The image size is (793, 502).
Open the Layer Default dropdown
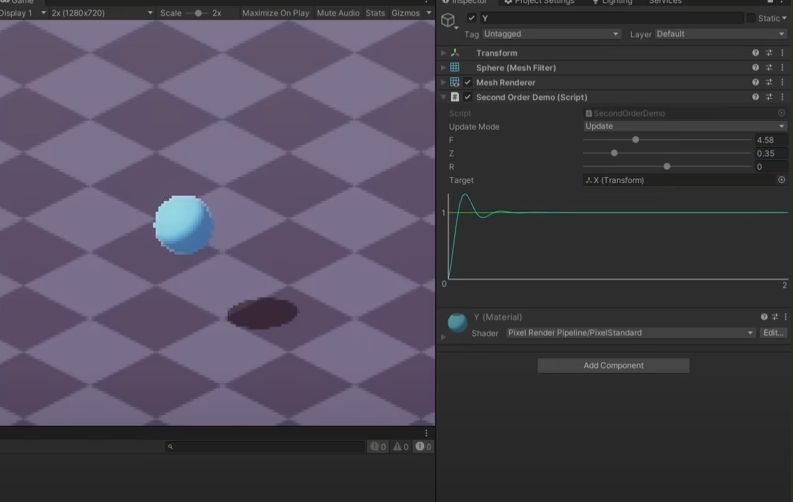(721, 34)
